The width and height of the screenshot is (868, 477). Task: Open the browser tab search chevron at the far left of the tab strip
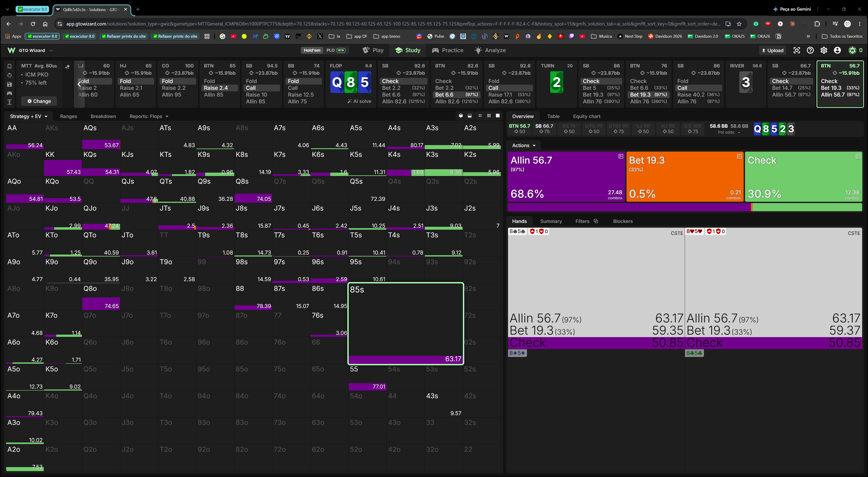8,9
